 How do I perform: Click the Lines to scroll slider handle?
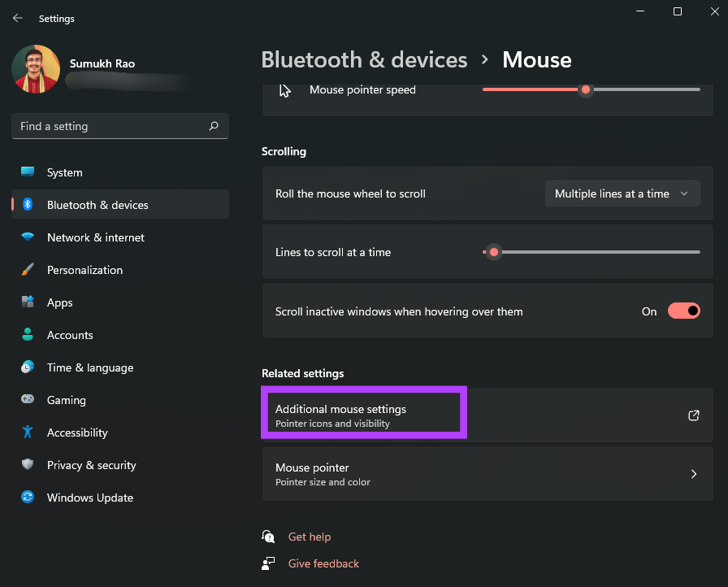pyautogui.click(x=494, y=252)
